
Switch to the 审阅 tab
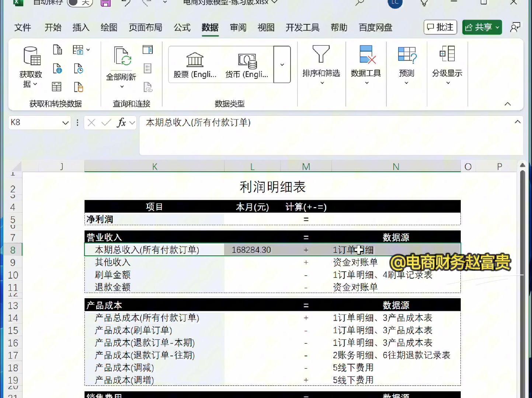coord(238,28)
